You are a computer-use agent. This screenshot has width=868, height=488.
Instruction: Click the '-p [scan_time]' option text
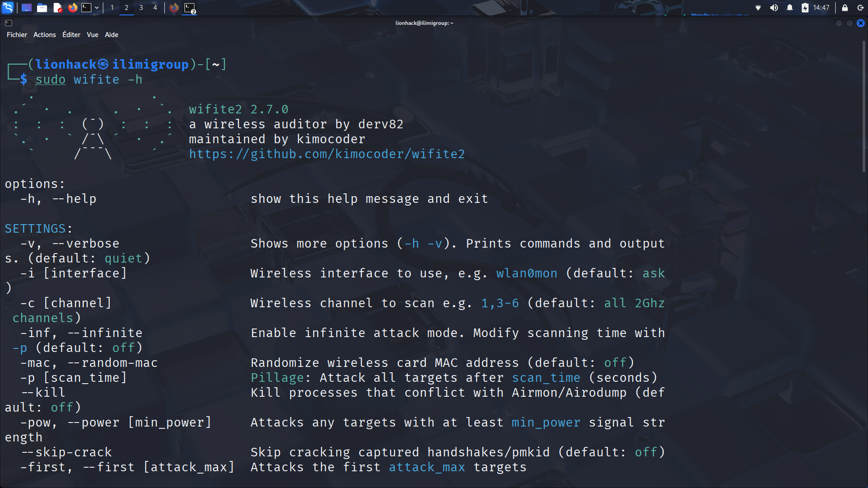tap(73, 378)
